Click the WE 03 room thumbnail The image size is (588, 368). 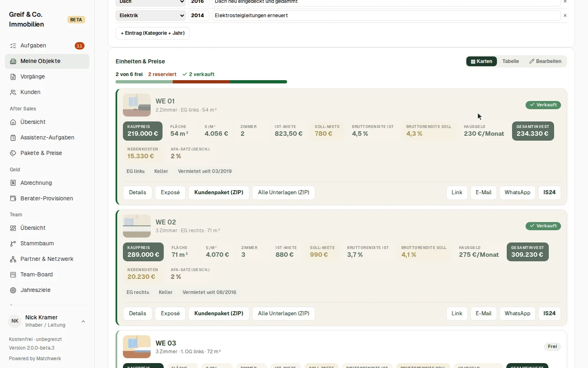[137, 347]
